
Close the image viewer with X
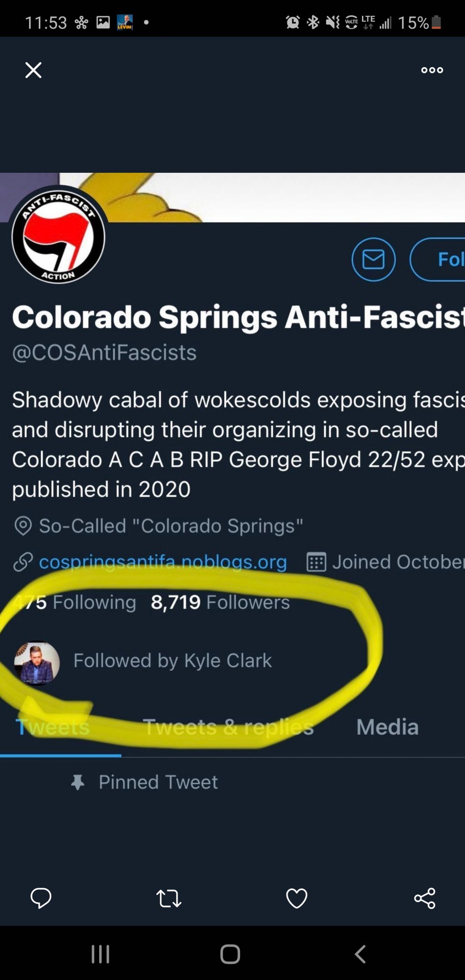[x=33, y=70]
